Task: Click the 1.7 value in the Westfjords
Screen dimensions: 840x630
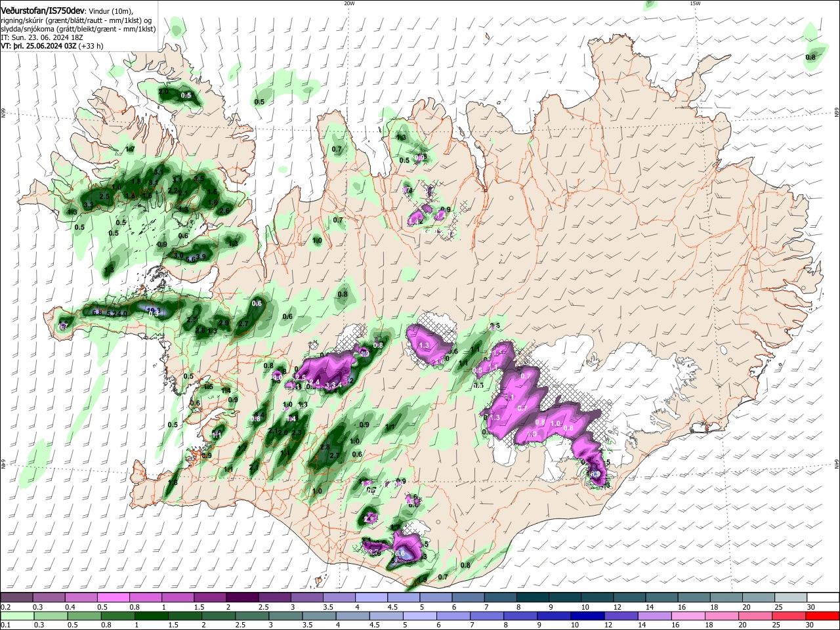Action: (130, 150)
